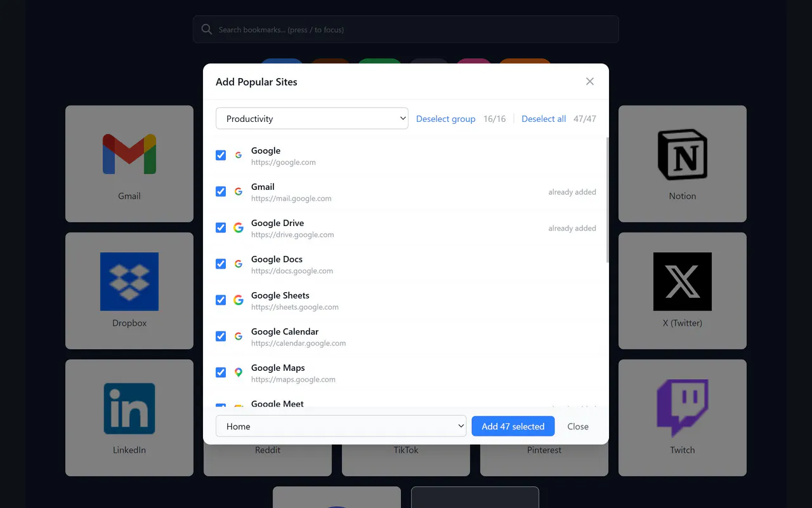The image size is (812, 508).
Task: Click the 47/47 total count
Action: tap(585, 119)
